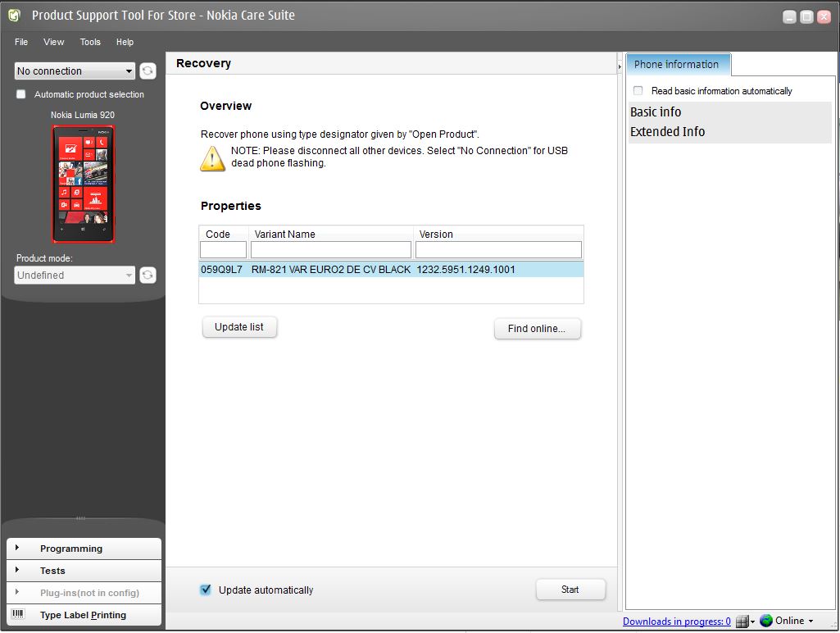Viewport: 840px width, 633px height.
Task: Sort by Code column header
Action: pos(217,235)
